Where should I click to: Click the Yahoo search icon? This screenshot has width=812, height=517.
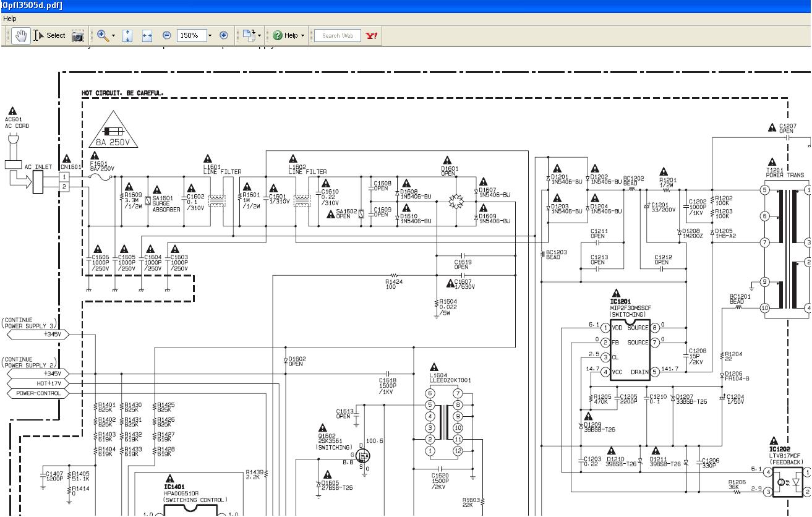[x=371, y=36]
